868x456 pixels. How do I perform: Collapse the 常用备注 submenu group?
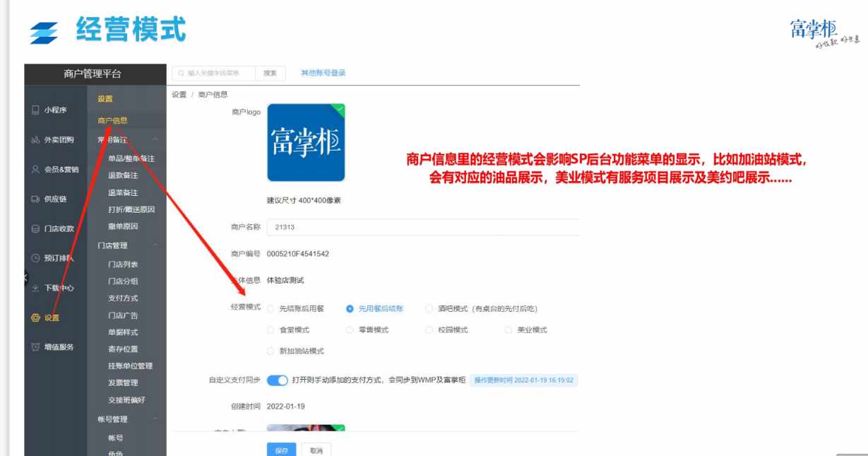(x=155, y=140)
